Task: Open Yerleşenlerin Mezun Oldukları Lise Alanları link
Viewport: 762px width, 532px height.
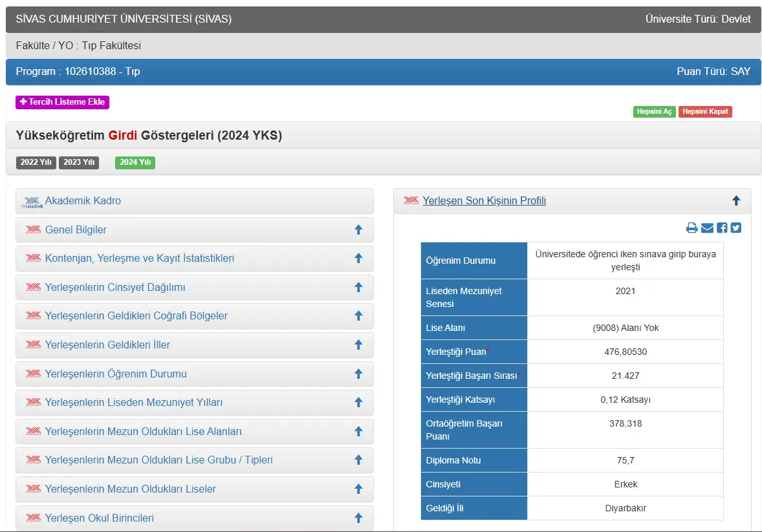Action: coord(144,431)
